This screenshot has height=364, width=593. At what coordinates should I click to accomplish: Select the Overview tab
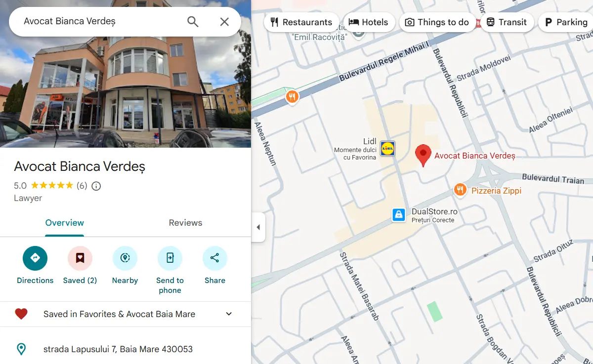(65, 223)
